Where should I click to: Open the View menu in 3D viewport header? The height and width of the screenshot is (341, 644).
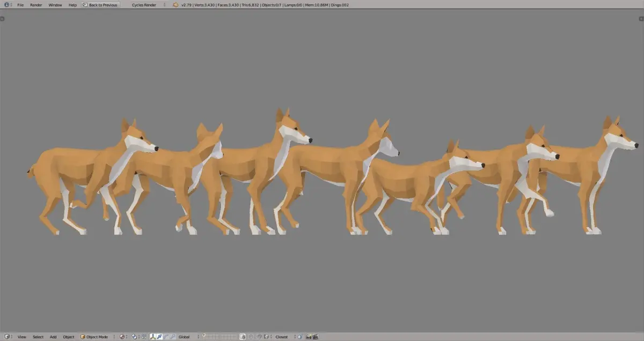pyautogui.click(x=21, y=337)
